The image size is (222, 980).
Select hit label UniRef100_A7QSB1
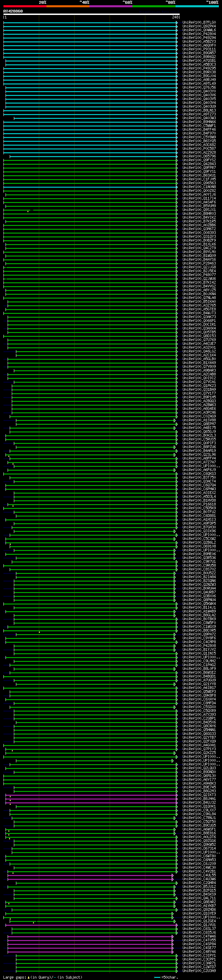(199, 60)
